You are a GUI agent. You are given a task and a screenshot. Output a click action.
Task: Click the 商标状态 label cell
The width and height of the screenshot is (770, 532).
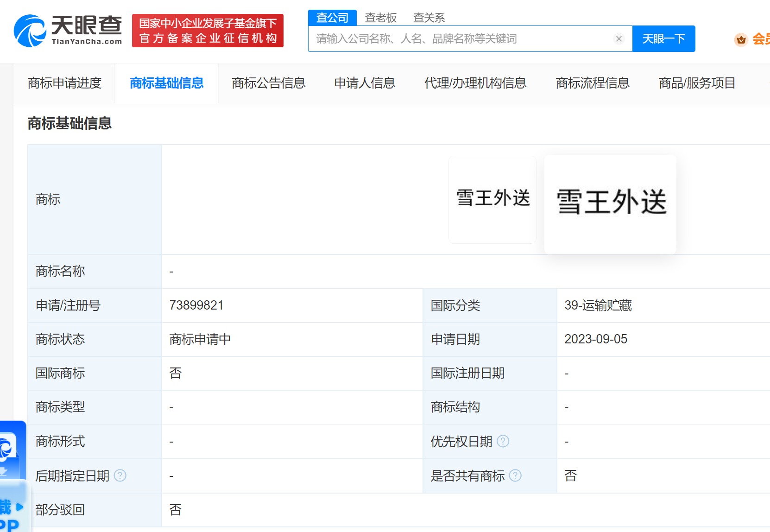click(95, 339)
